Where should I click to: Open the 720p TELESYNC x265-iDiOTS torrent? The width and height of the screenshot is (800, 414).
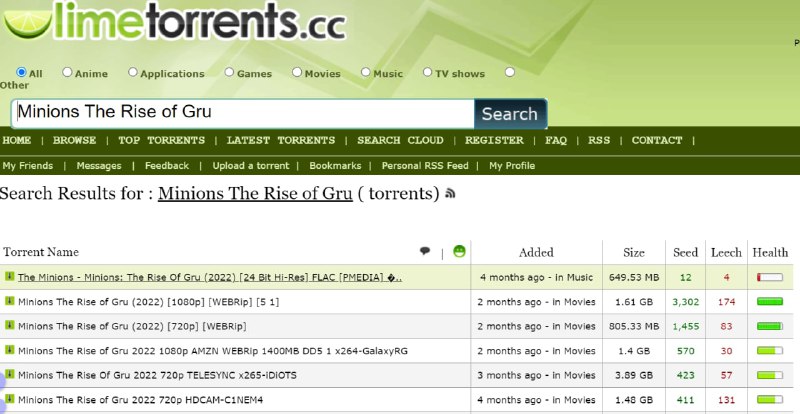tap(157, 375)
